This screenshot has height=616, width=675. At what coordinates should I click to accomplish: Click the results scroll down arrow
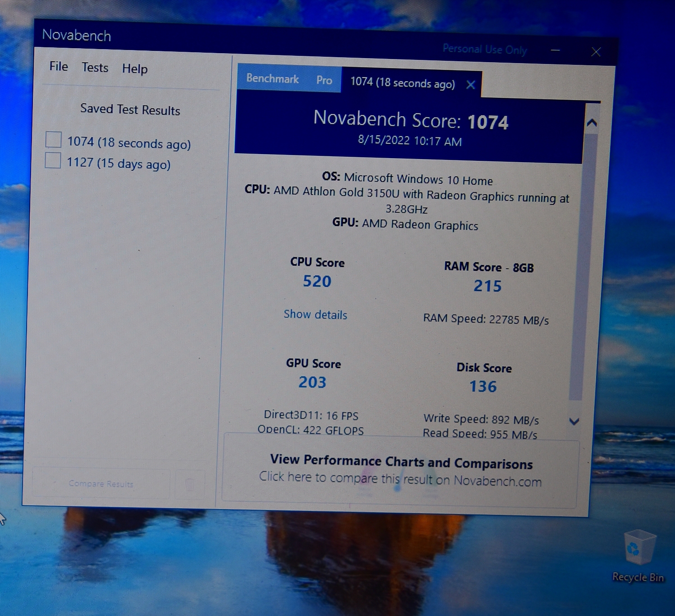(x=574, y=421)
